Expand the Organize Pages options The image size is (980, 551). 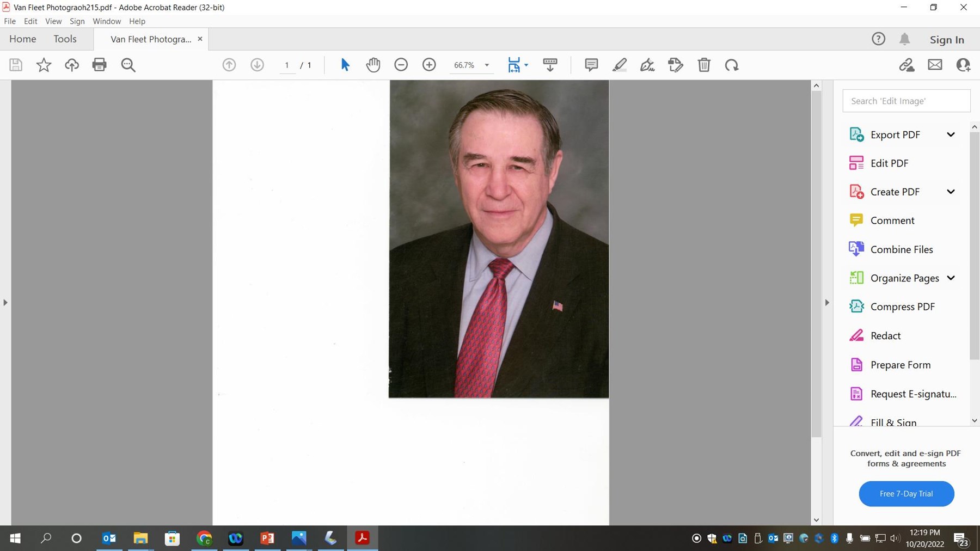951,278
